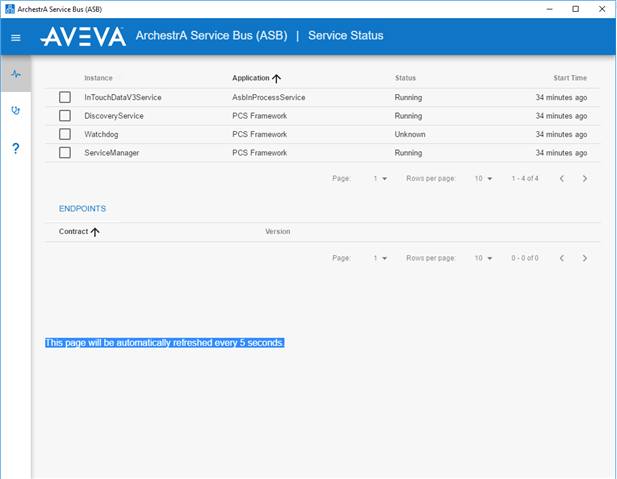This screenshot has width=617, height=479.
Task: Click PCS Framework in DiscoveryService row
Action: point(259,116)
